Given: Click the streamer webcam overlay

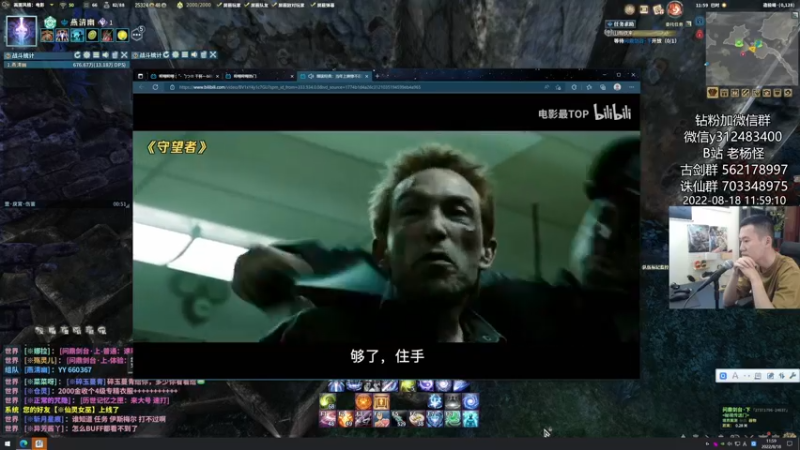Looking at the screenshot, I should 734,257.
